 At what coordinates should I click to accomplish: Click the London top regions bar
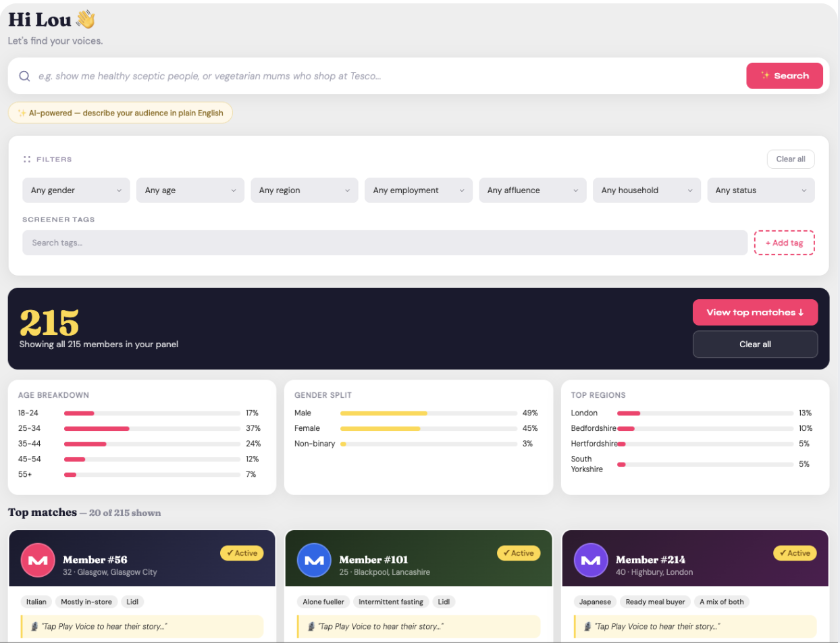tap(705, 413)
